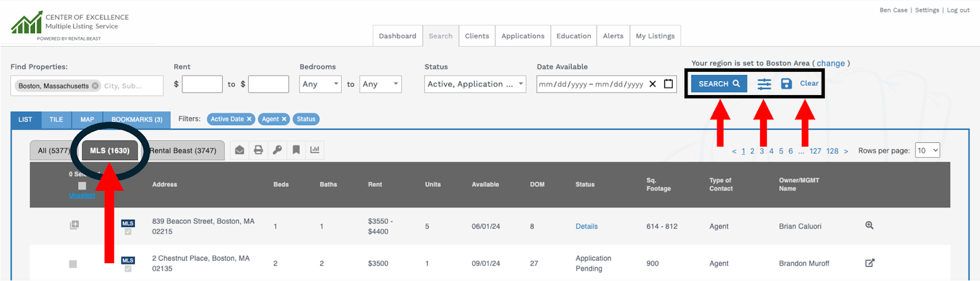Click the Ben Case user name

tap(894, 10)
